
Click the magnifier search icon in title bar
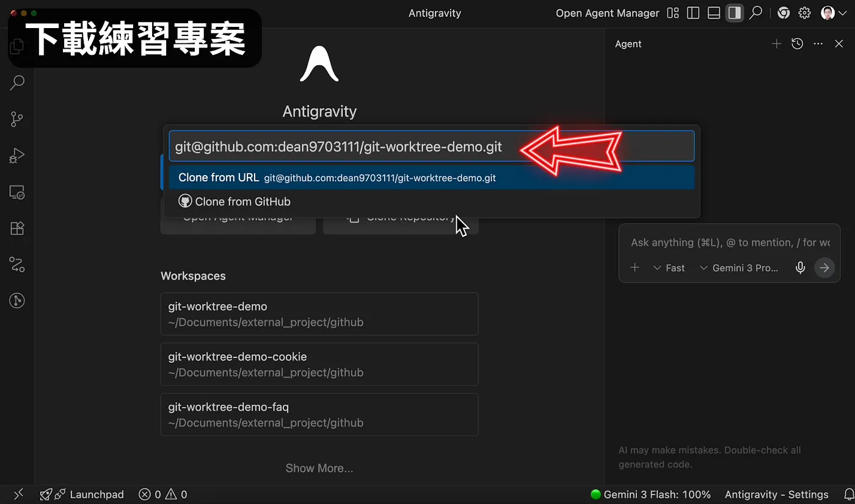pos(756,13)
